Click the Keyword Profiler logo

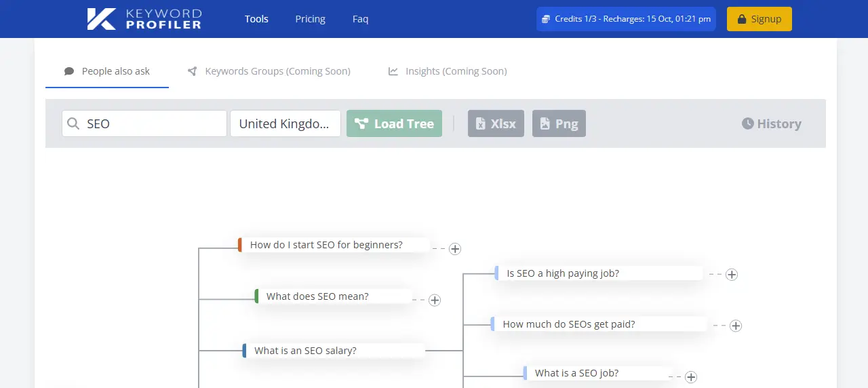pos(144,19)
